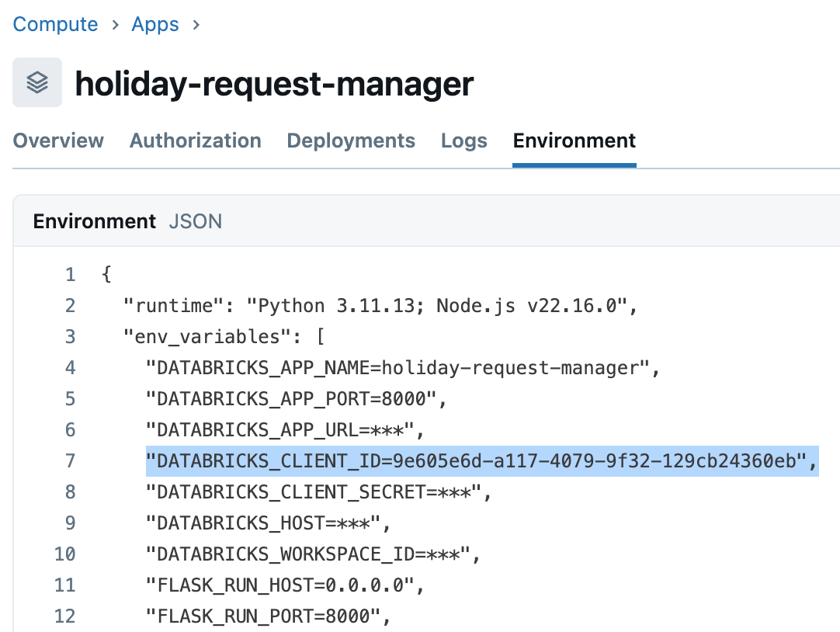The width and height of the screenshot is (840, 632).
Task: Click the DATABRICKS_WORKSPACE_ID line
Action: [x=314, y=554]
